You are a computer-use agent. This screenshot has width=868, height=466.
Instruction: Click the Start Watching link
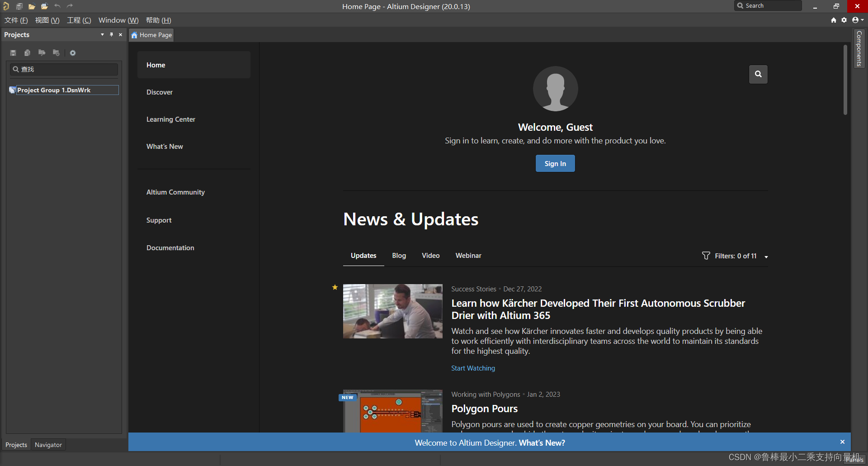tap(473, 368)
